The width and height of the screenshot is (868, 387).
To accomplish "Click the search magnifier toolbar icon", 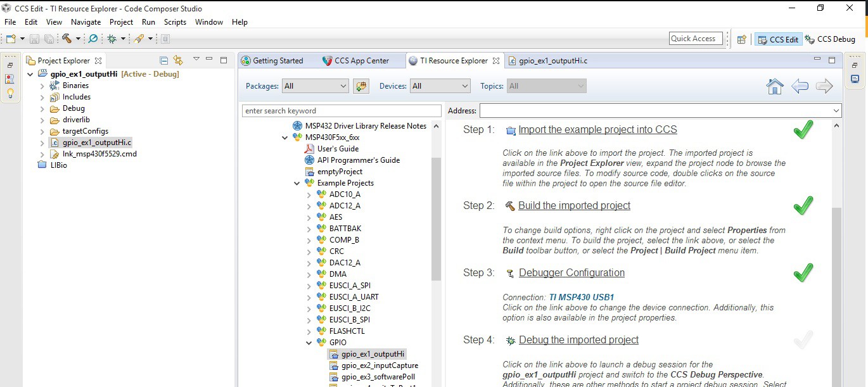I will point(93,39).
